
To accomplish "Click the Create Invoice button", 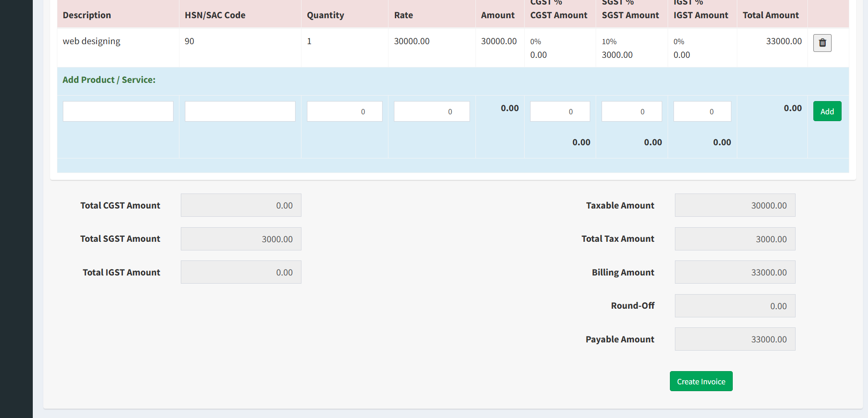I will tap(701, 381).
